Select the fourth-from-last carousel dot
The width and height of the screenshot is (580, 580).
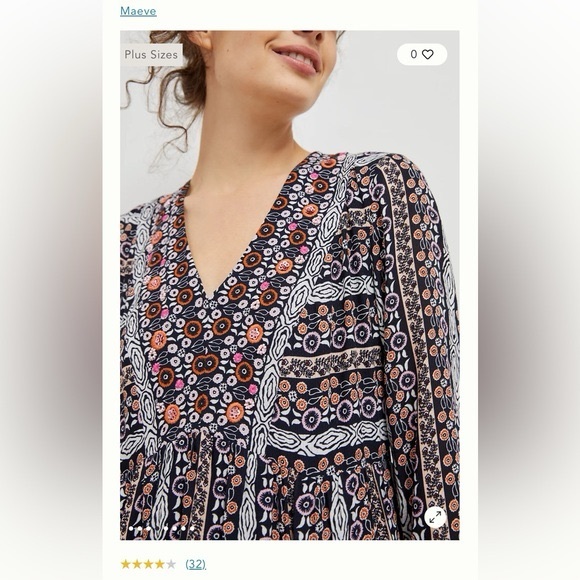pyautogui.click(x=166, y=529)
